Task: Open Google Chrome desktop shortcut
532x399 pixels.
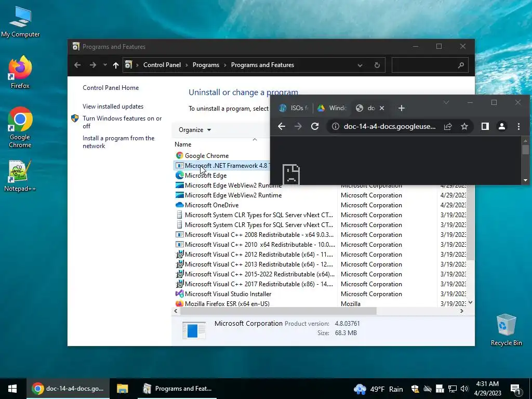Action: 20,128
